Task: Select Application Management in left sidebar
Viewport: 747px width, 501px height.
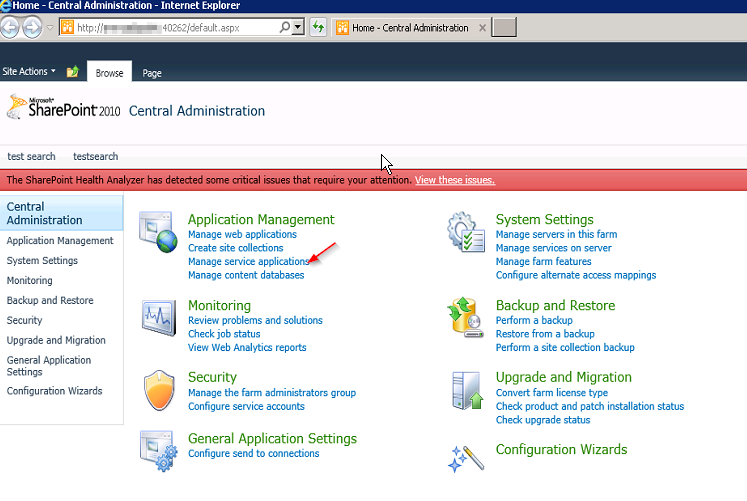Action: (60, 240)
